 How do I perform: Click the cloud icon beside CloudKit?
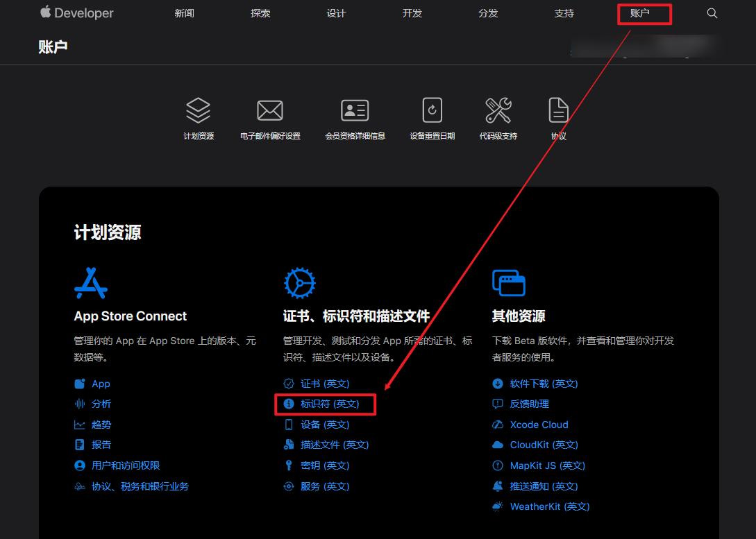tap(498, 445)
